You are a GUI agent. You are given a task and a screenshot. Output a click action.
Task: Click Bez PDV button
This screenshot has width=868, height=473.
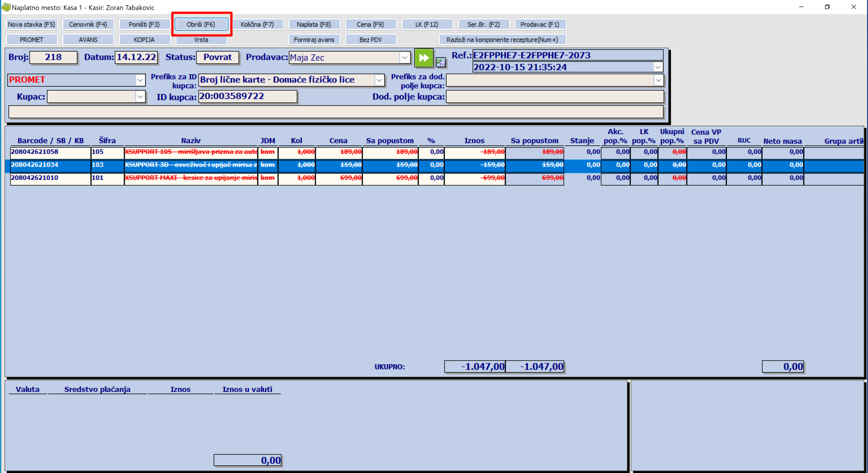(x=370, y=39)
